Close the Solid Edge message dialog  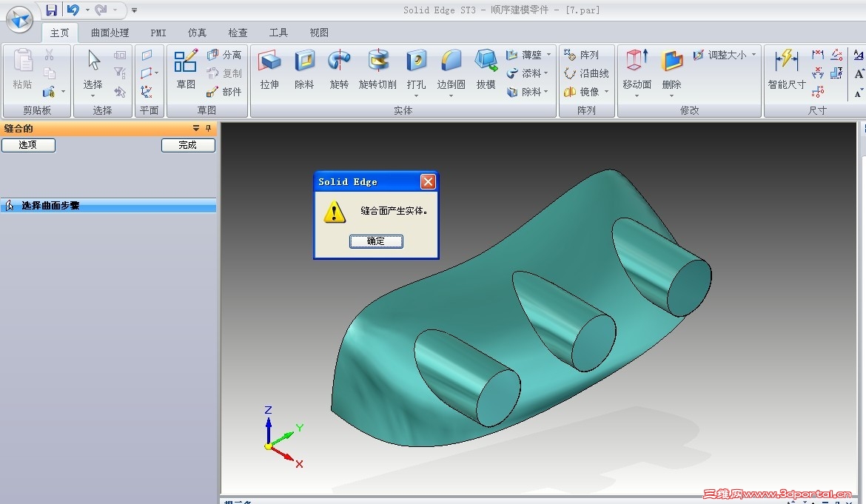pos(428,181)
